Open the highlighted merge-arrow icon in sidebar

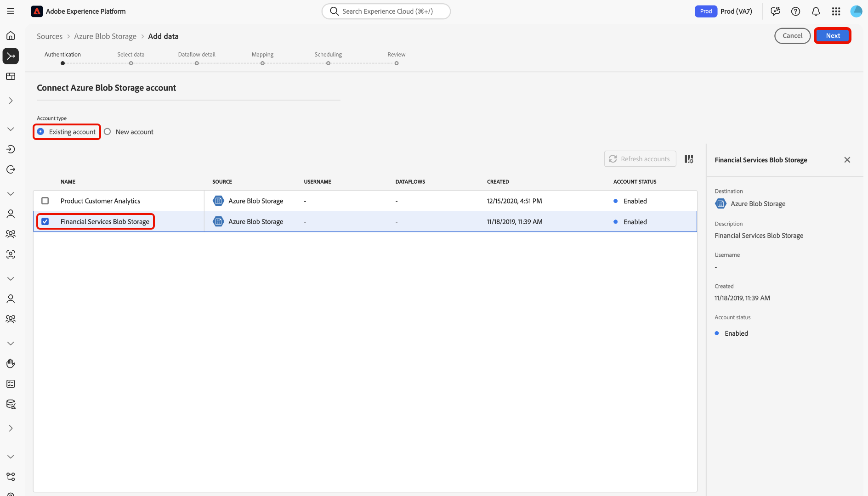pos(11,56)
